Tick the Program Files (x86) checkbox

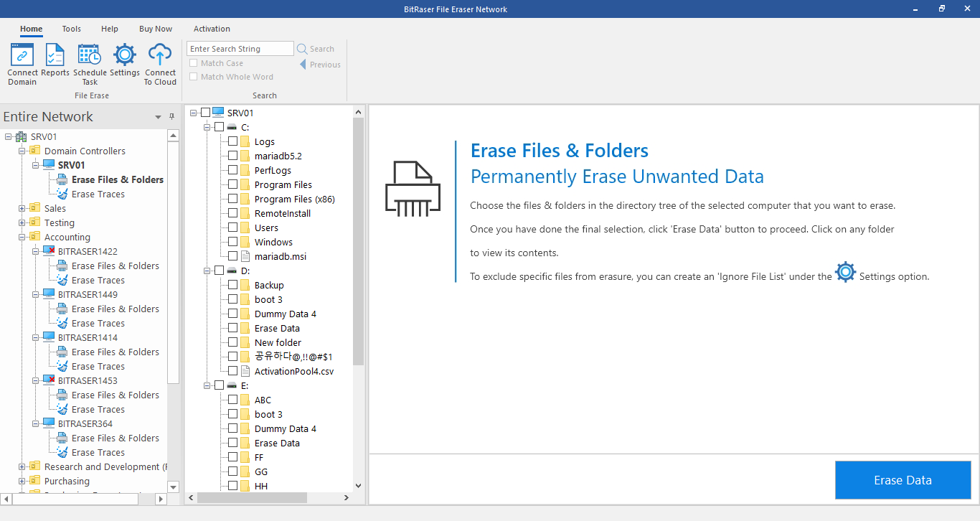[232, 199]
